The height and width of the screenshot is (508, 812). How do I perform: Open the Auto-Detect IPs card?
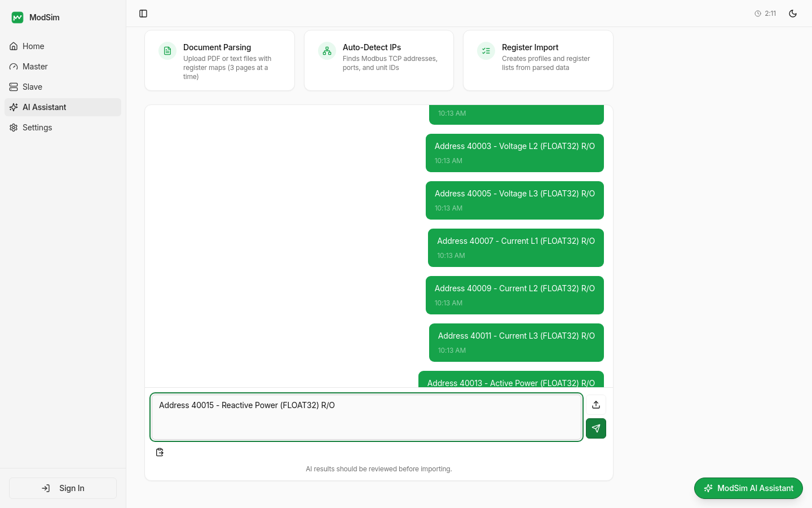[379, 60]
